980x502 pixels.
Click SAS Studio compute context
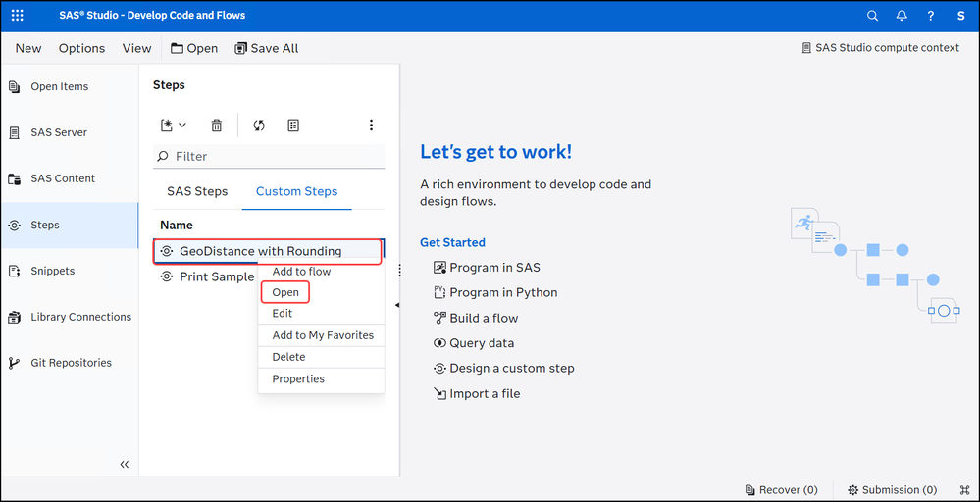(880, 47)
